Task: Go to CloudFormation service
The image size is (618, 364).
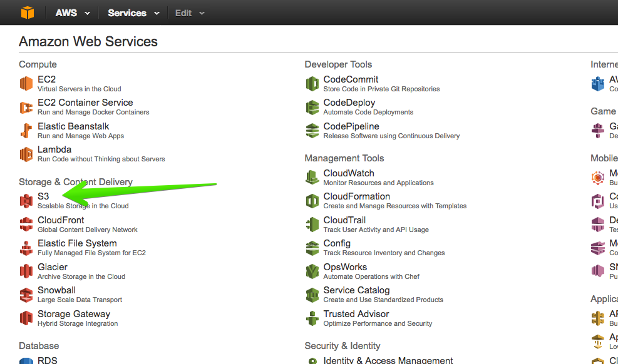Action: pos(357,196)
